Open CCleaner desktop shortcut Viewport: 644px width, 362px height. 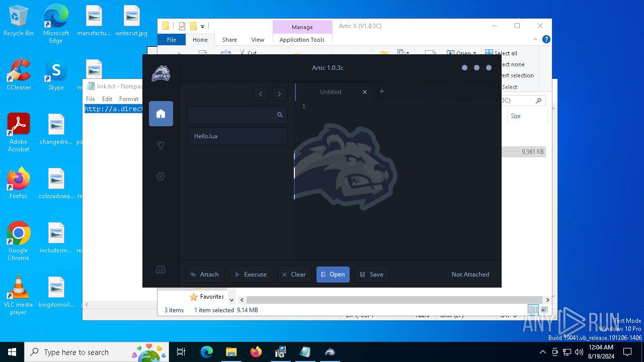(x=19, y=75)
